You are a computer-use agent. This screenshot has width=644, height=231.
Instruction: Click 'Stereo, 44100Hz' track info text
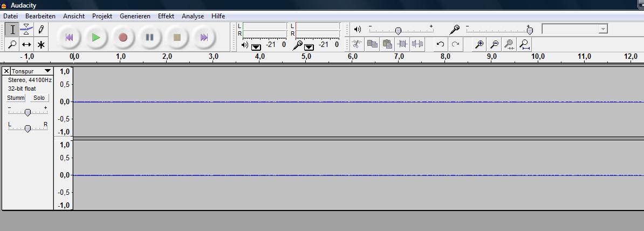[x=30, y=80]
